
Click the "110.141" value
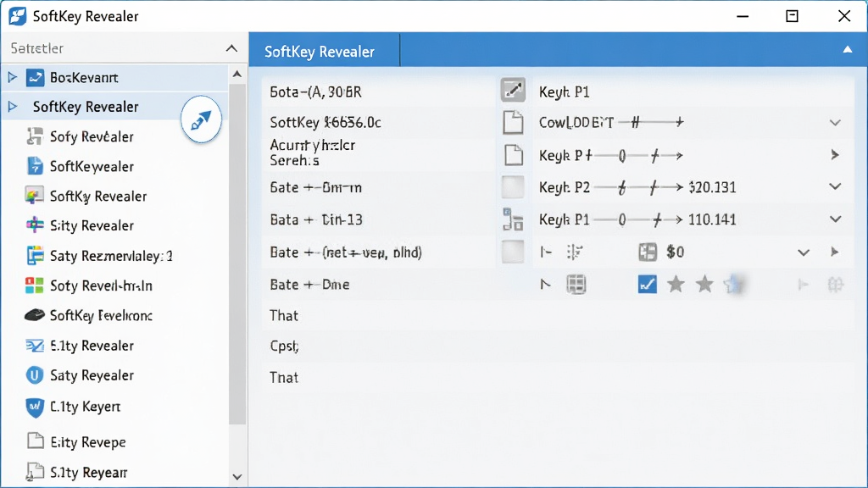point(712,219)
